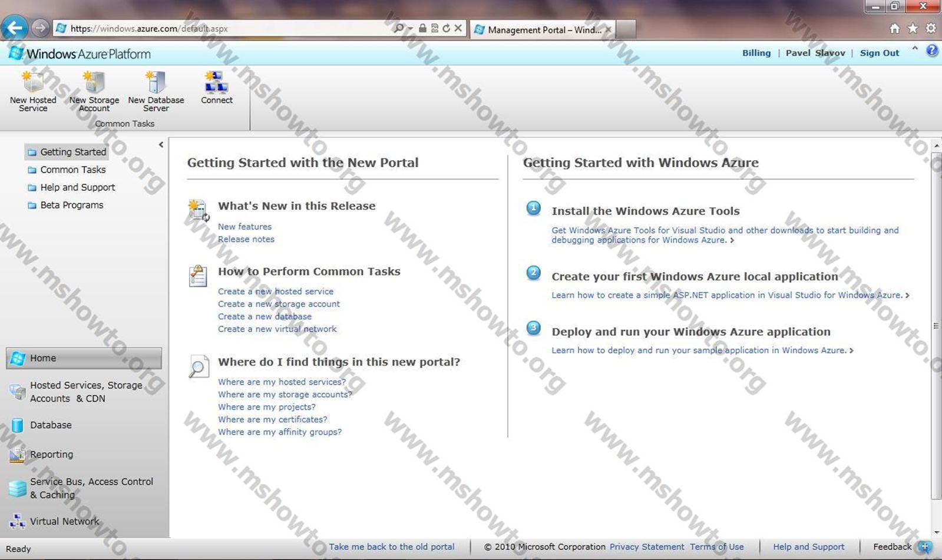Click Create a new database link

point(265,316)
